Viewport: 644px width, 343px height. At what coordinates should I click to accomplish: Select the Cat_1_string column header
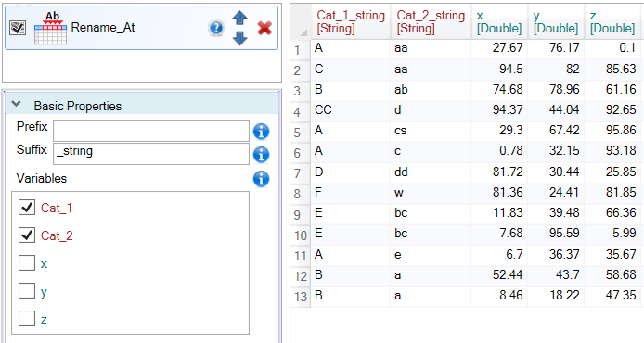[x=351, y=21]
